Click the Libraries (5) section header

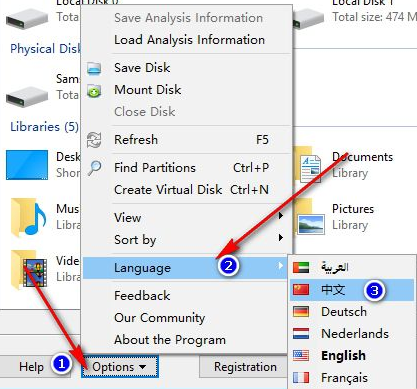[x=44, y=127]
